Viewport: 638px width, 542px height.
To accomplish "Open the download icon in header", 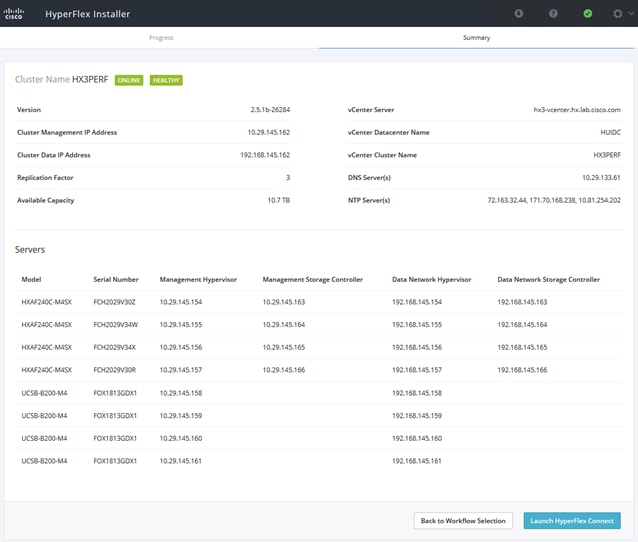I will [x=518, y=13].
